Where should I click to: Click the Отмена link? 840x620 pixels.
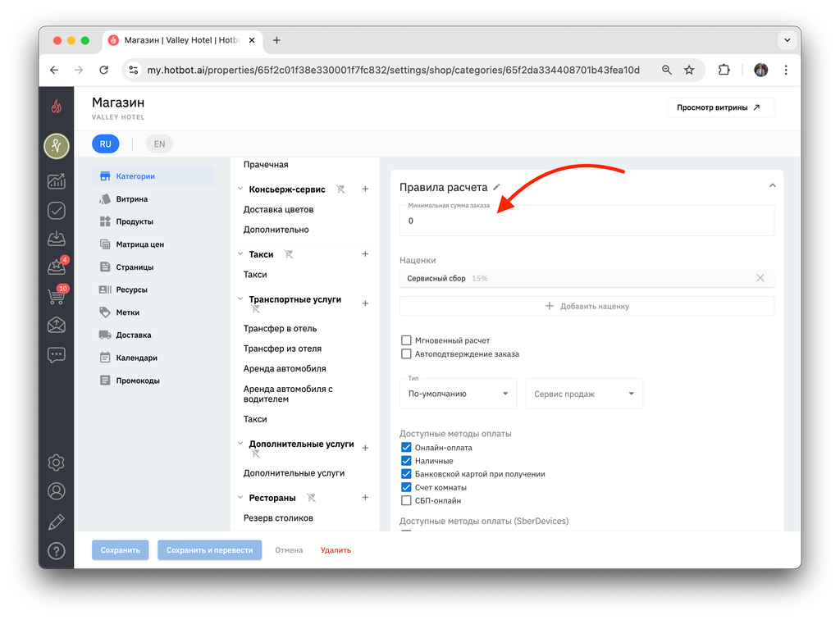(289, 549)
